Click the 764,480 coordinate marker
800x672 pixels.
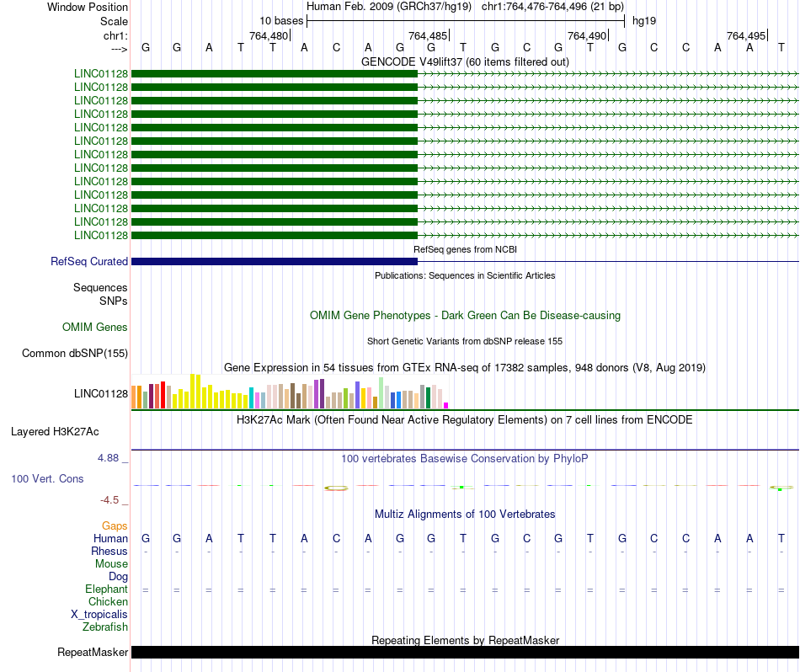tap(269, 35)
